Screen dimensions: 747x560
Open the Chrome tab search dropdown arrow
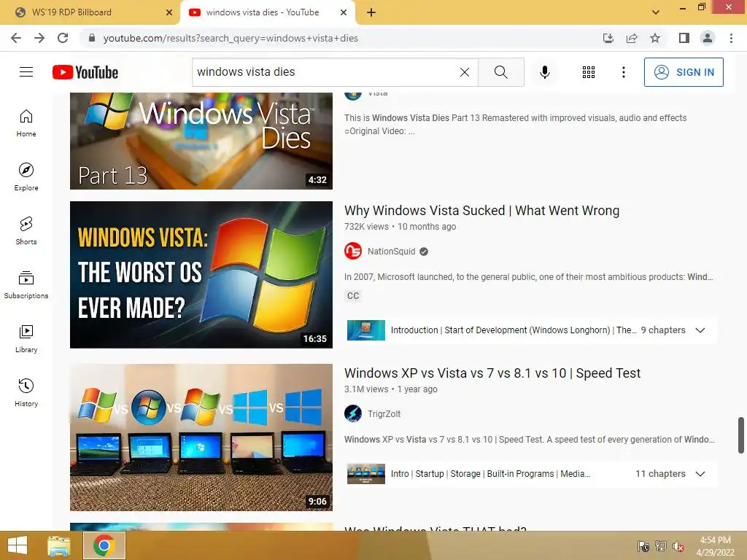656,12
